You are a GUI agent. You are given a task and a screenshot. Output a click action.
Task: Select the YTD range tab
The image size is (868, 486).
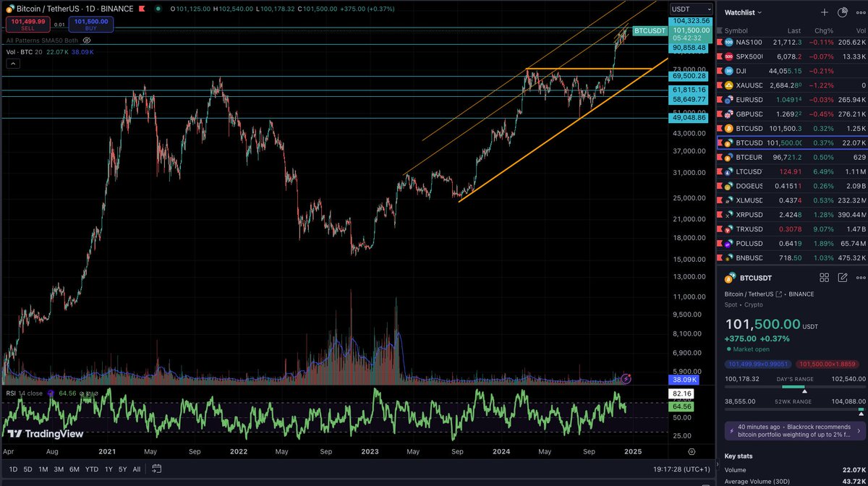[x=91, y=469]
